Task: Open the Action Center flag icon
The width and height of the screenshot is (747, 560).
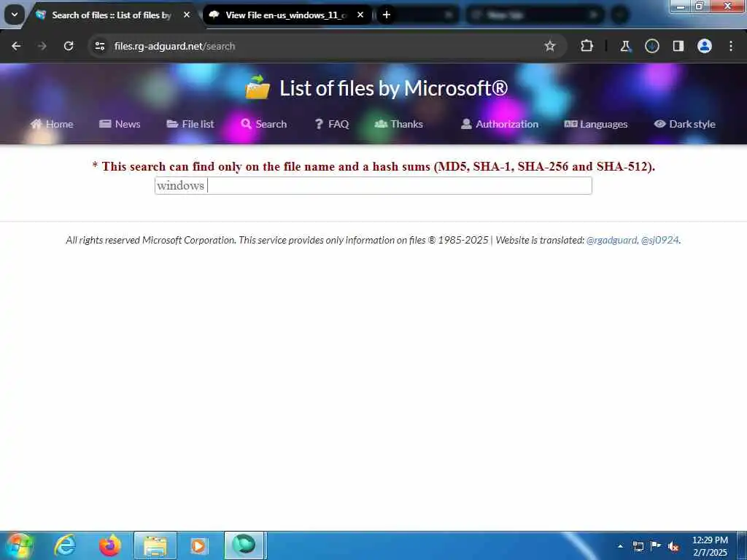Action: click(x=656, y=546)
